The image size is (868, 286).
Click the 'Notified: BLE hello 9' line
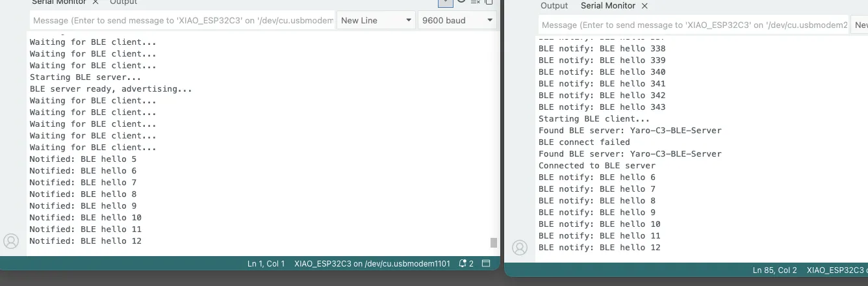83,206
